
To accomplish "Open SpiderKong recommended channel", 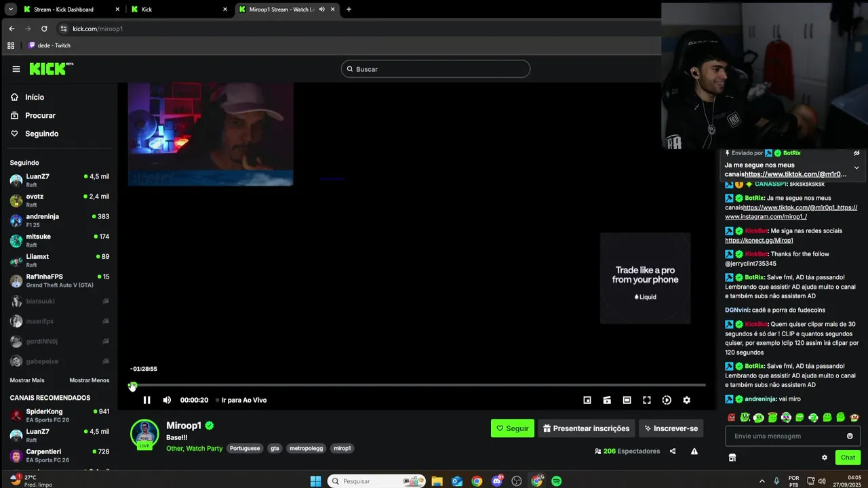I will pos(59,415).
